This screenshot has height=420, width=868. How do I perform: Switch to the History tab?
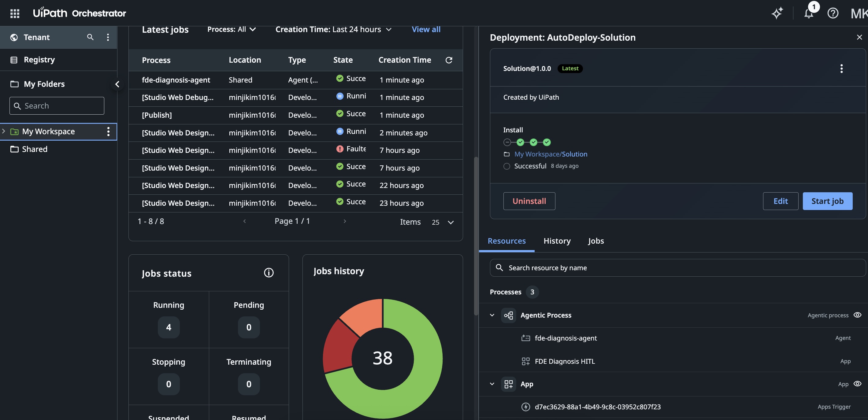point(557,241)
